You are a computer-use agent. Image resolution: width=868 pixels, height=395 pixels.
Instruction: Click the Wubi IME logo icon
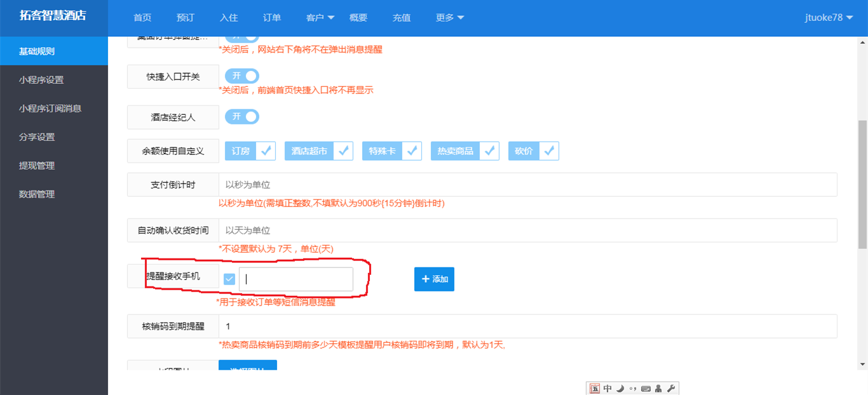595,389
